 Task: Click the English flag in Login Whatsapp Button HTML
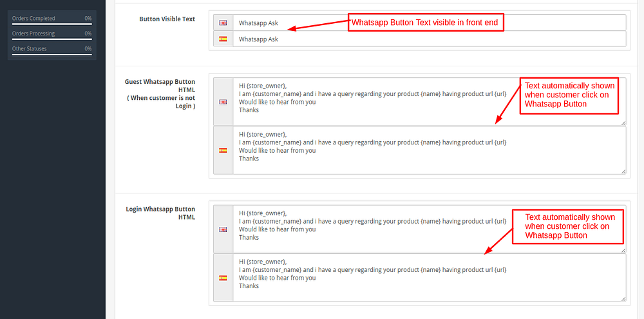(223, 229)
